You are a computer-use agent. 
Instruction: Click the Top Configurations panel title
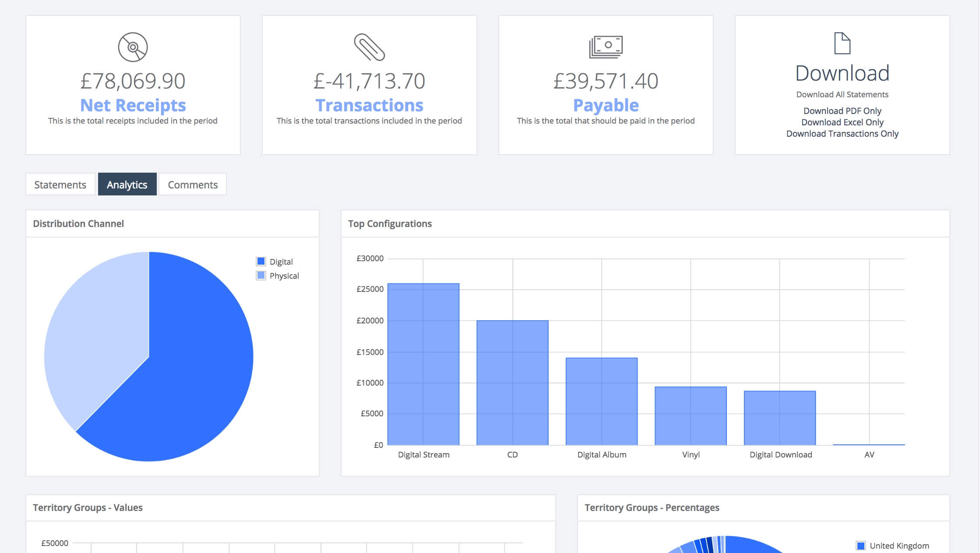(x=390, y=223)
